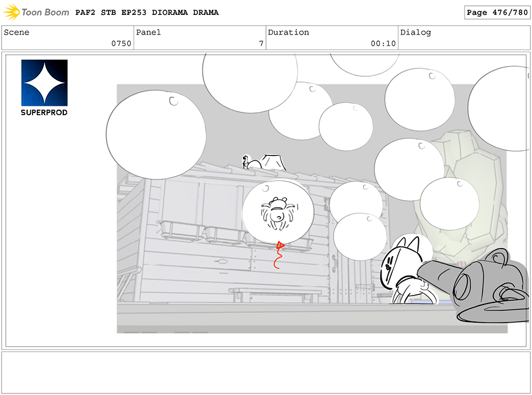Select the Panel header label
Screen dimensions: 532x395
(148, 32)
